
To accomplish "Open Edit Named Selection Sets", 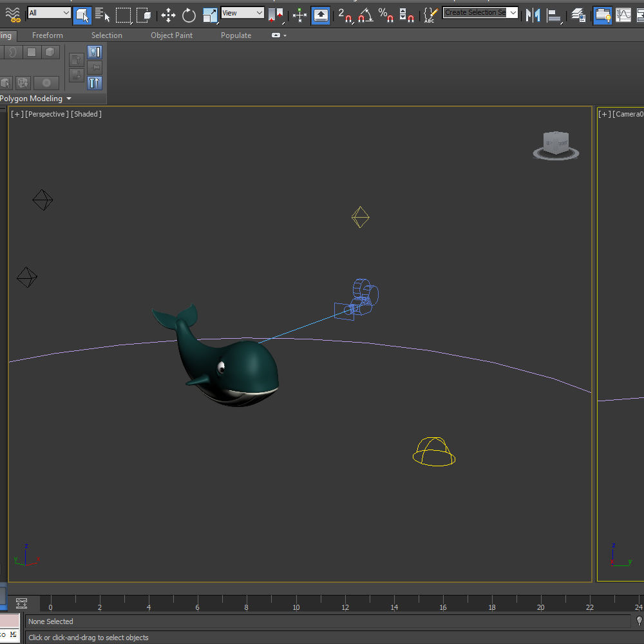I will 430,15.
